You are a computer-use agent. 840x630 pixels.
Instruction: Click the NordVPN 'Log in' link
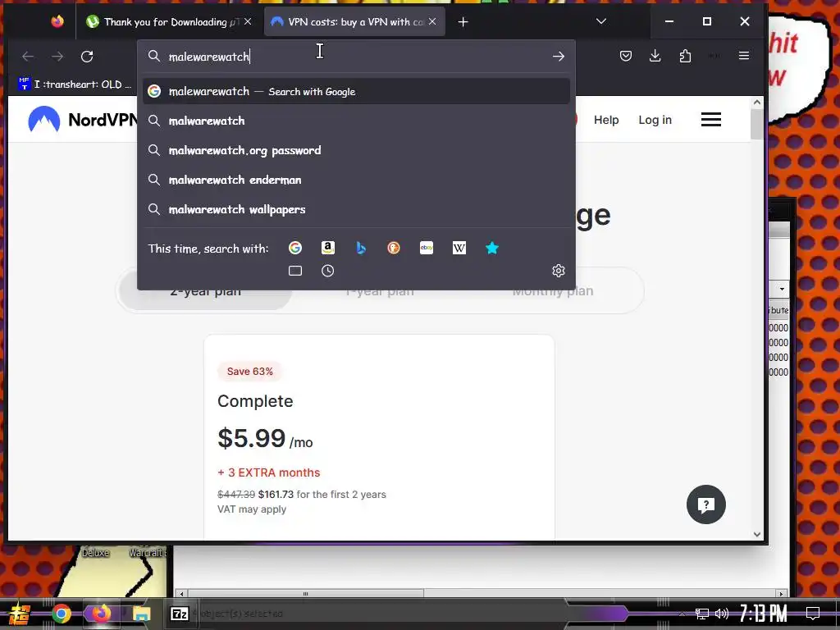pos(655,120)
